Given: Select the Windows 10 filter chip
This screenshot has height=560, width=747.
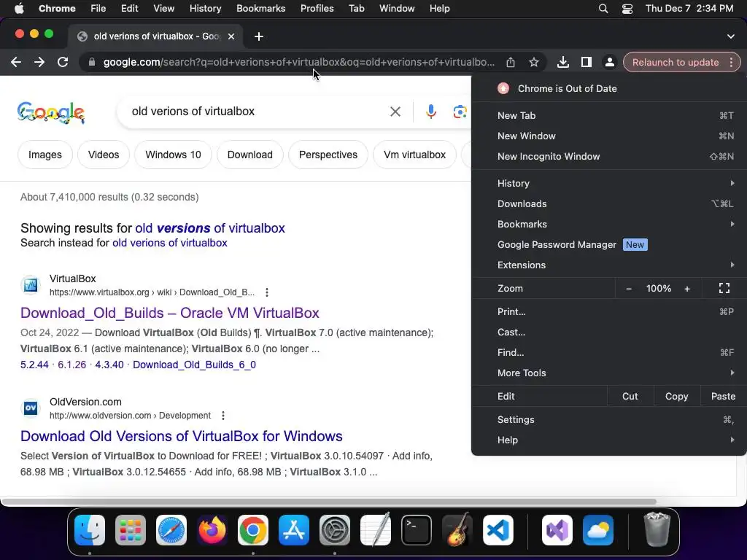Looking at the screenshot, I should [x=173, y=155].
